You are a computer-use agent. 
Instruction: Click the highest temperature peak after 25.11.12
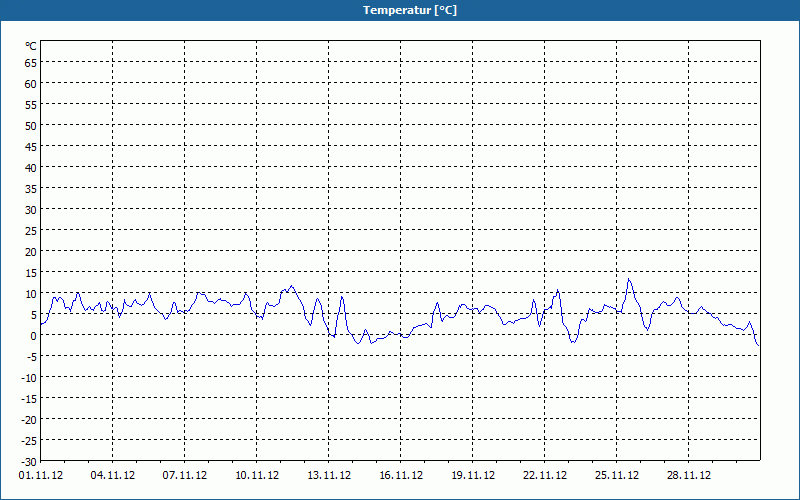(629, 279)
